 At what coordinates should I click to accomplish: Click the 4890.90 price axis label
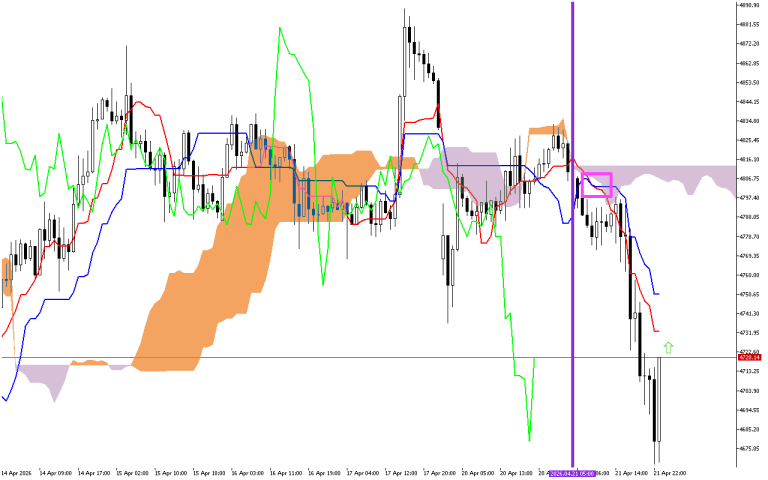[749, 5]
